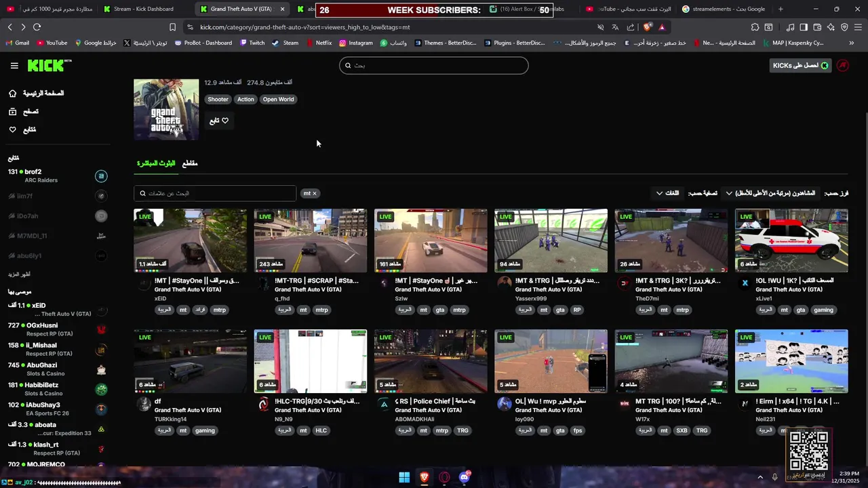Open the Steam bookmark
868x488 pixels.
tap(285, 43)
